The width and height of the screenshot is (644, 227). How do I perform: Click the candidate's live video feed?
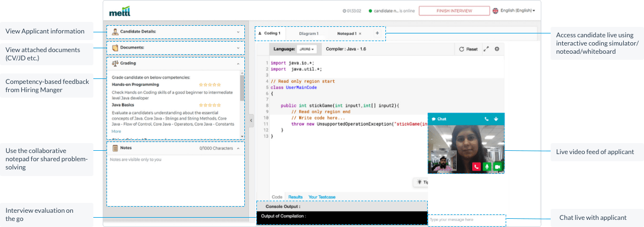(x=466, y=148)
